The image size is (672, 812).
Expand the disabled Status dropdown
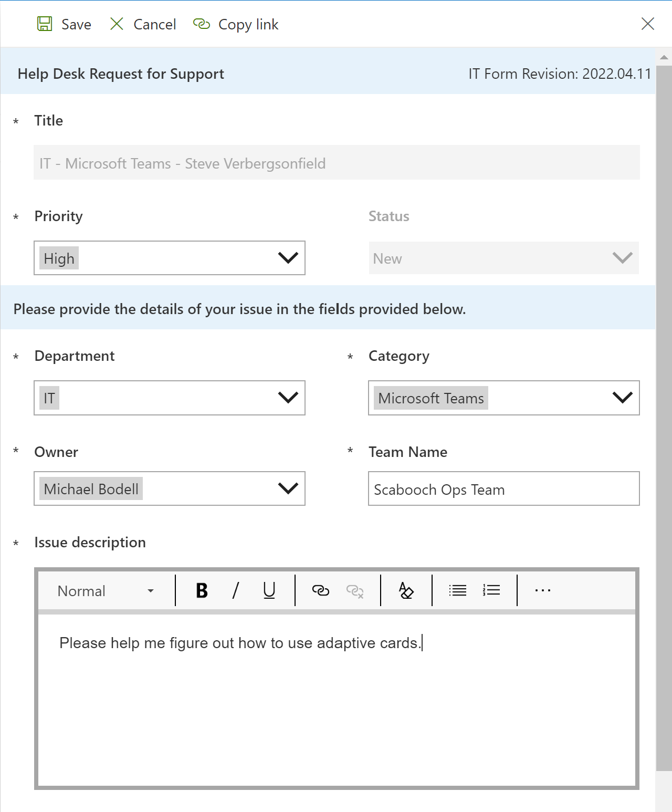(623, 258)
